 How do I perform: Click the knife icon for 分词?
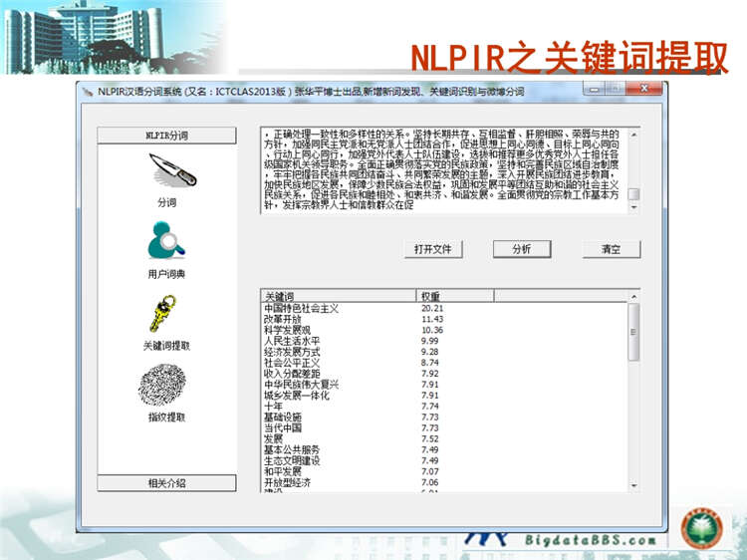pyautogui.click(x=166, y=172)
